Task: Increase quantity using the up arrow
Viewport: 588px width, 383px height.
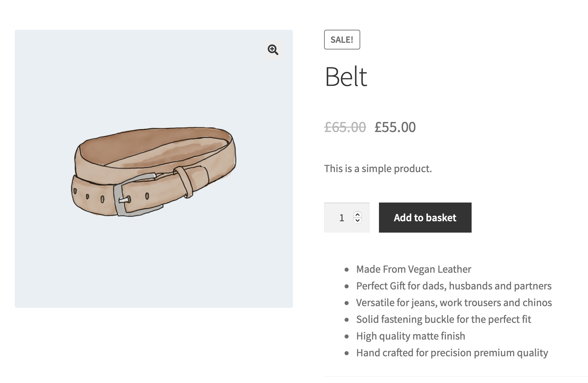Action: pyautogui.click(x=358, y=214)
